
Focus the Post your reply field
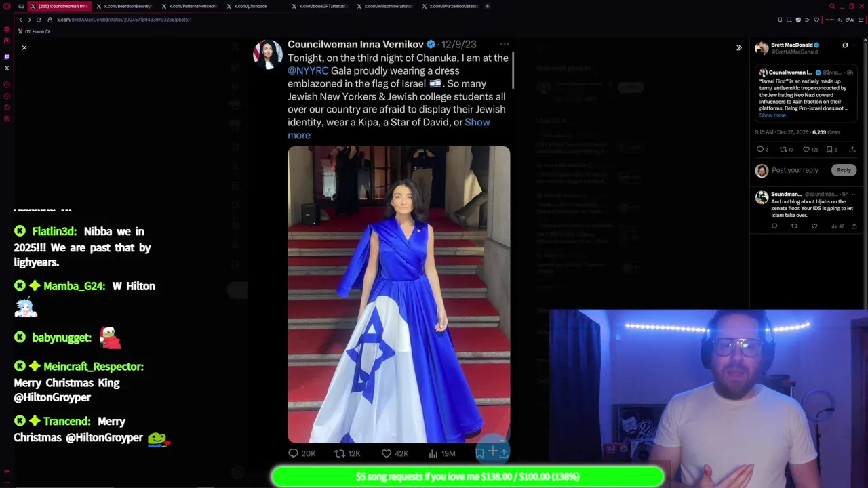pyautogui.click(x=795, y=170)
